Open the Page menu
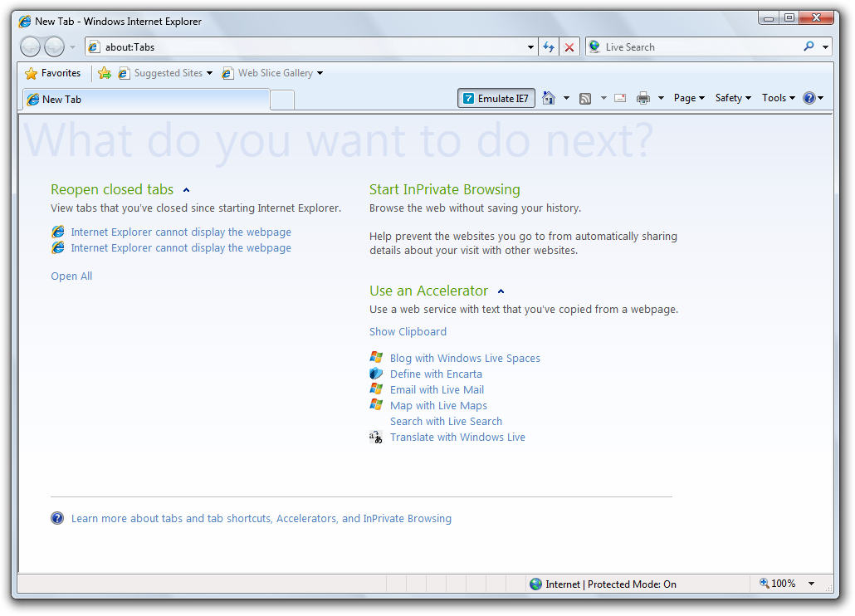855x616 pixels. tap(689, 98)
